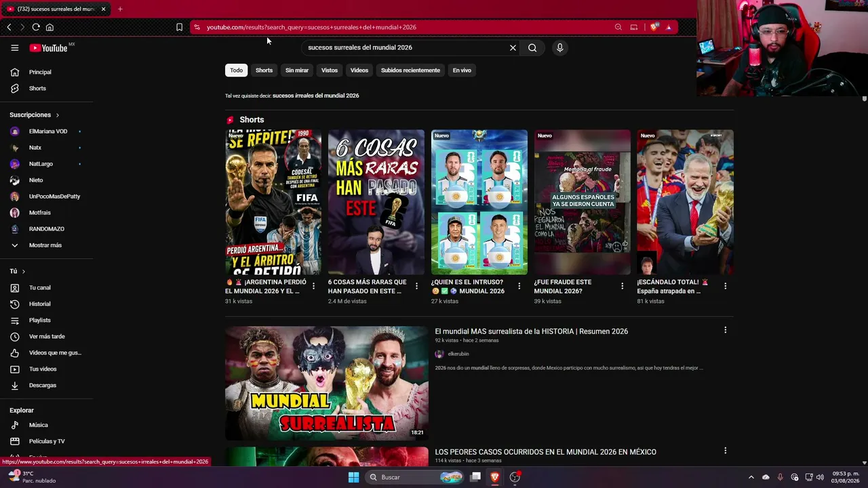Open options for 6 COSAS MÁS RARAS short

pyautogui.click(x=416, y=286)
